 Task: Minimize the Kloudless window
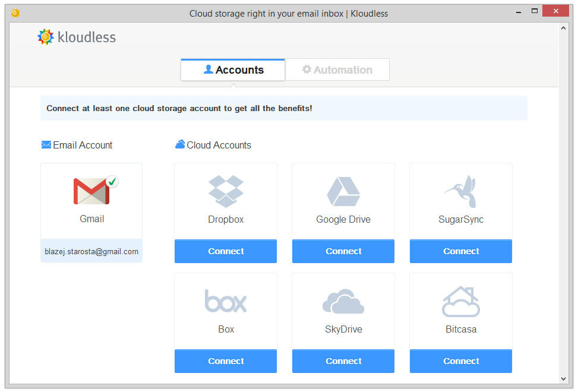tap(519, 12)
